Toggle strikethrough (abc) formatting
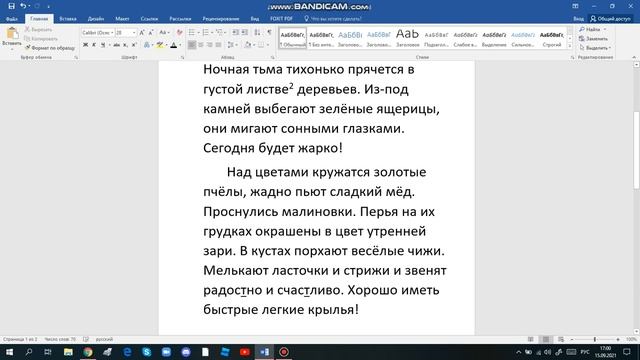The height and width of the screenshot is (360, 640). tap(116, 45)
